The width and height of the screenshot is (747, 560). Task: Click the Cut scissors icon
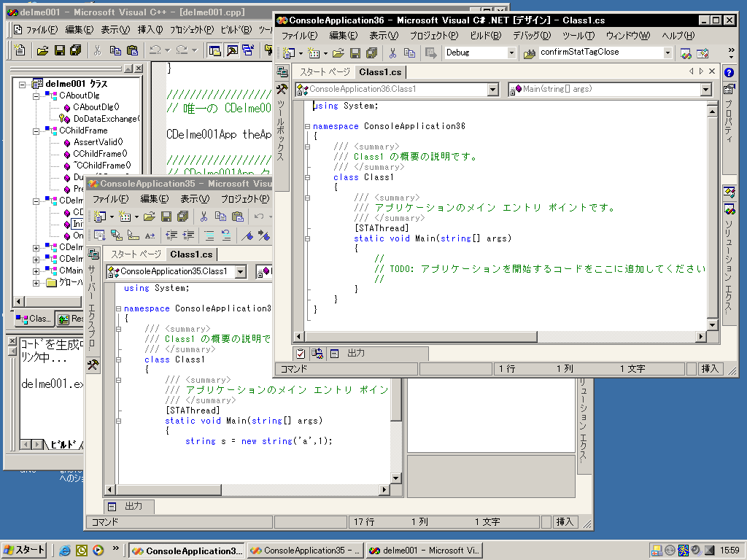point(392,53)
